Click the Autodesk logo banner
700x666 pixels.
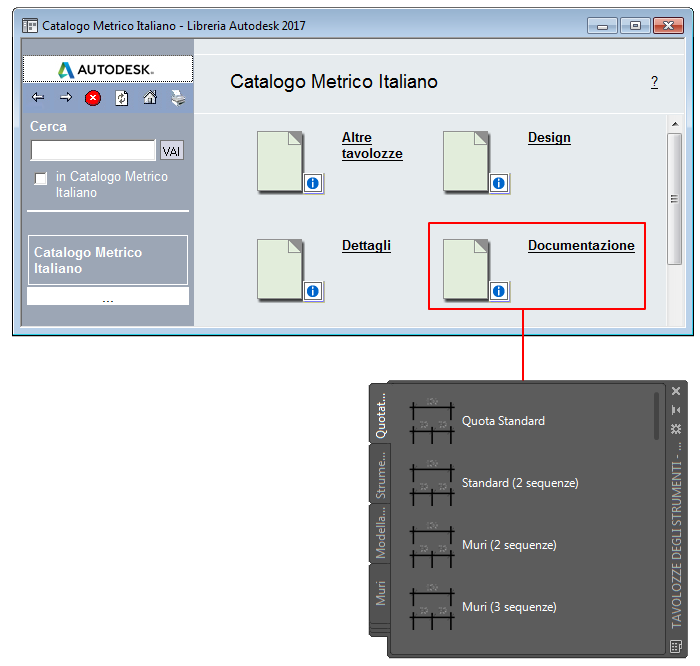click(108, 69)
